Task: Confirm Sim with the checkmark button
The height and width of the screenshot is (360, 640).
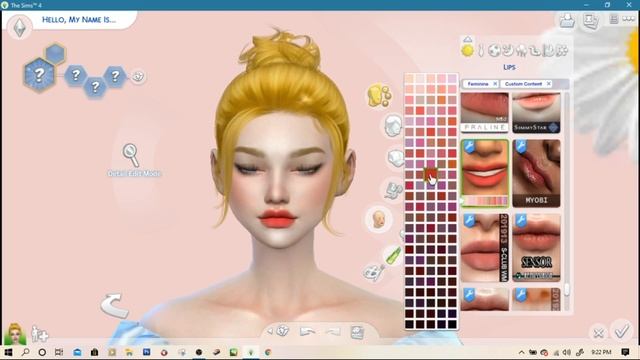Action: click(622, 331)
